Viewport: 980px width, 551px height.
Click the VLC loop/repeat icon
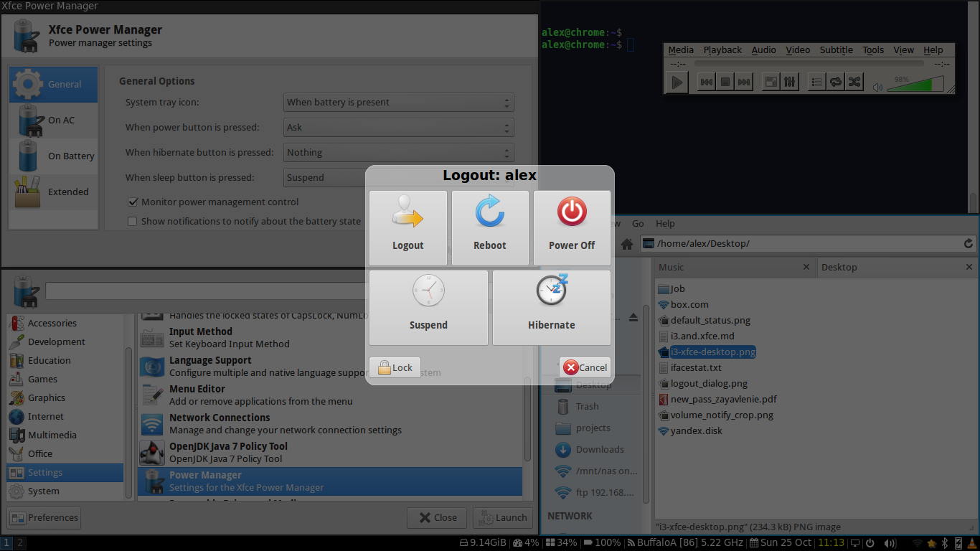[x=836, y=83]
